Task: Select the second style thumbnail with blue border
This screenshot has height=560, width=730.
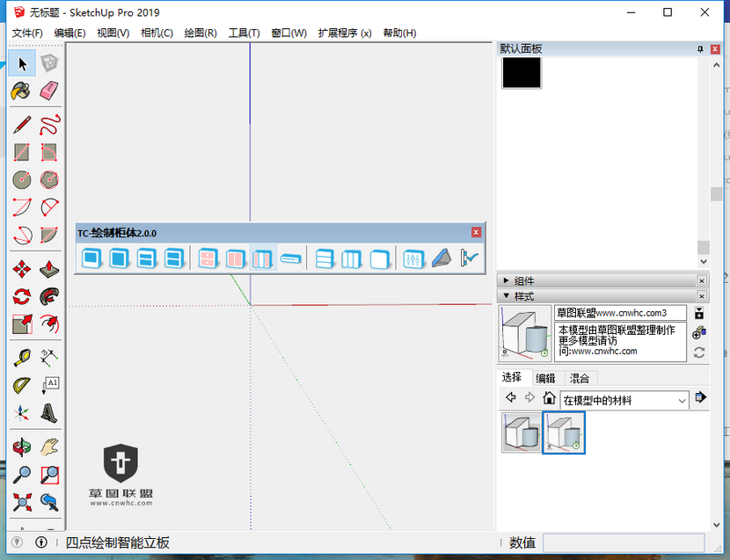Action: point(564,433)
